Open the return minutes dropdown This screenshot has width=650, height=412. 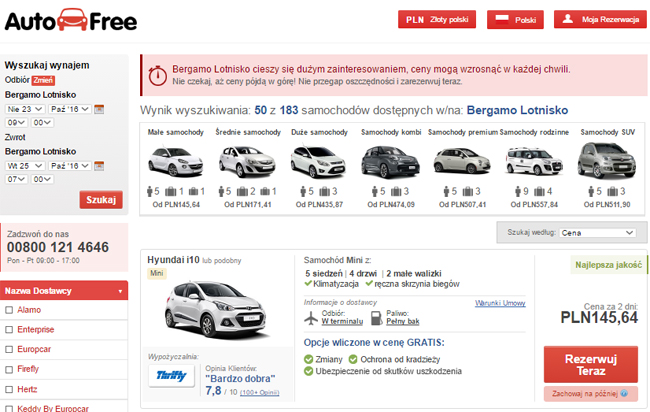tap(42, 179)
